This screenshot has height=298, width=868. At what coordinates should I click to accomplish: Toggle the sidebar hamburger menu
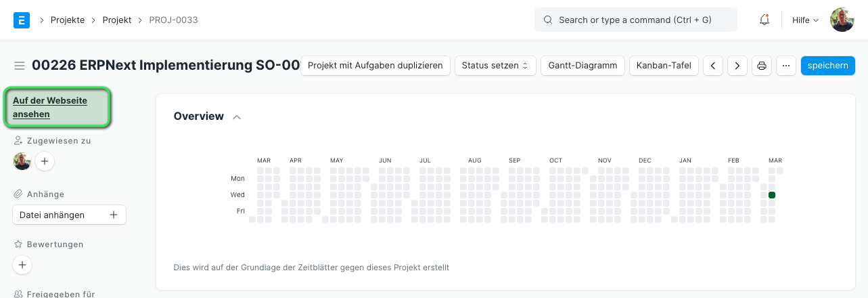[x=20, y=66]
